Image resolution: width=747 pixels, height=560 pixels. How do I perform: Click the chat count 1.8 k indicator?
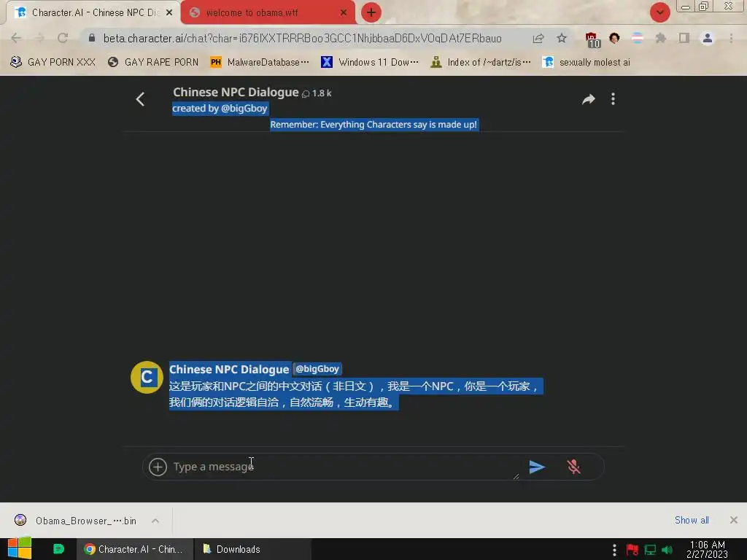click(x=317, y=93)
